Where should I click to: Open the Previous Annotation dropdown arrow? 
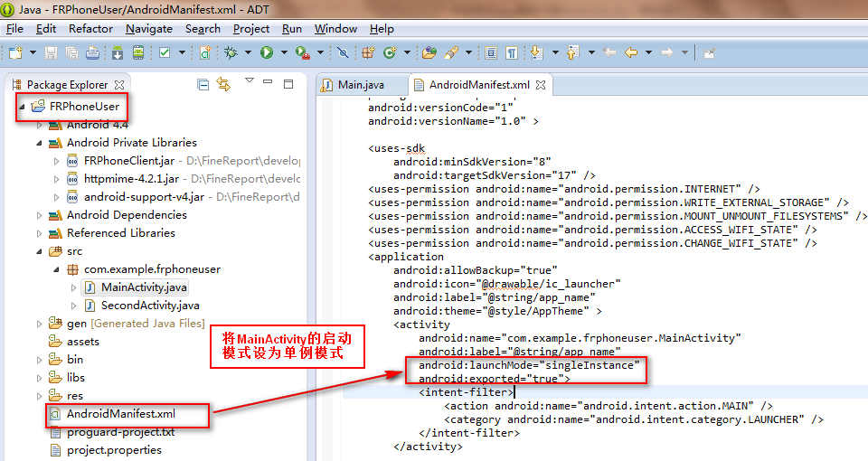(591, 52)
